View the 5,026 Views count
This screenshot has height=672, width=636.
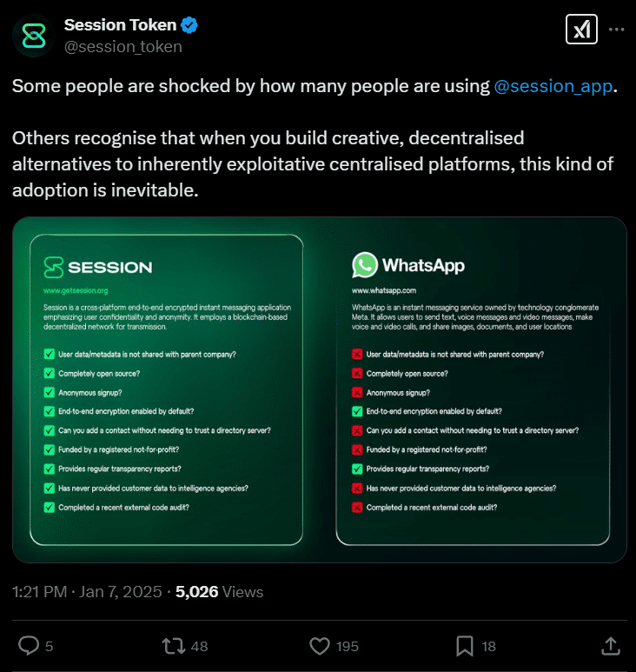[x=219, y=592]
